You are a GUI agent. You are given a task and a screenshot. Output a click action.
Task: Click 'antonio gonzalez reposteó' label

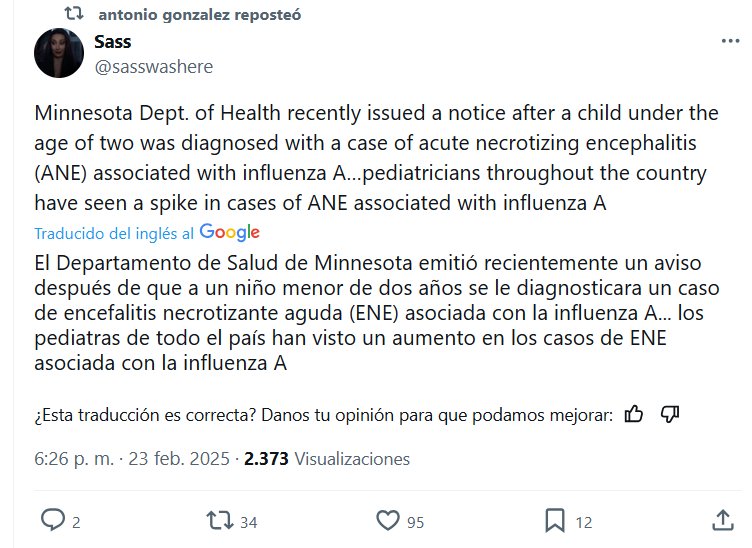coord(199,15)
